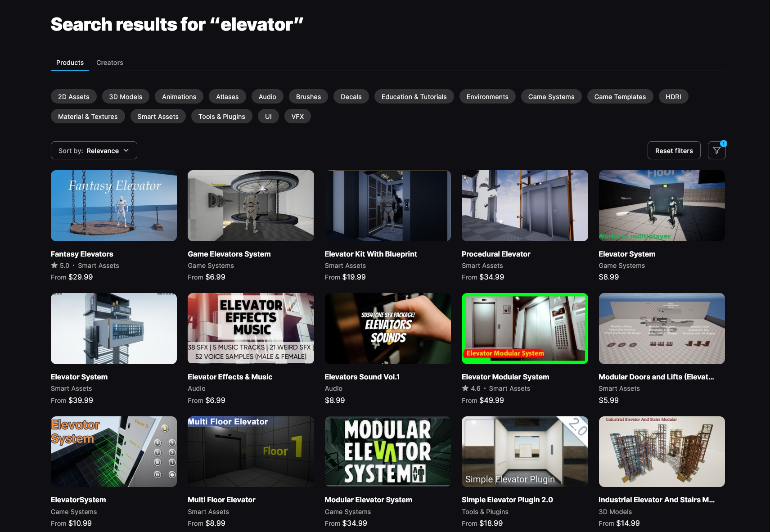The height and width of the screenshot is (532, 770).
Task: Select the Products tab
Action: (x=70, y=63)
